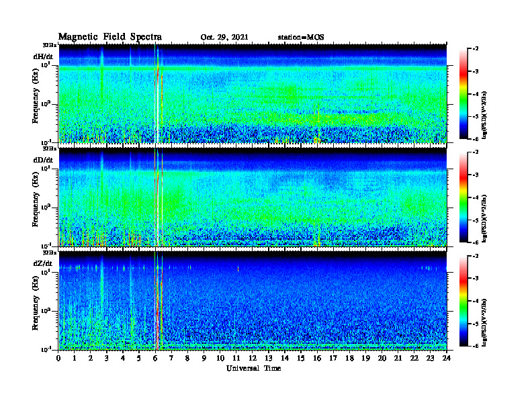
Task: Click inside the dD/dt spectrogram plot
Action: coord(253,197)
